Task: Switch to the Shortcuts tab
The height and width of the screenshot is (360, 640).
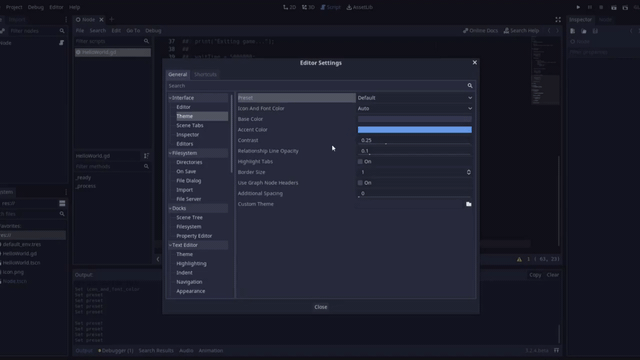Action: click(205, 75)
